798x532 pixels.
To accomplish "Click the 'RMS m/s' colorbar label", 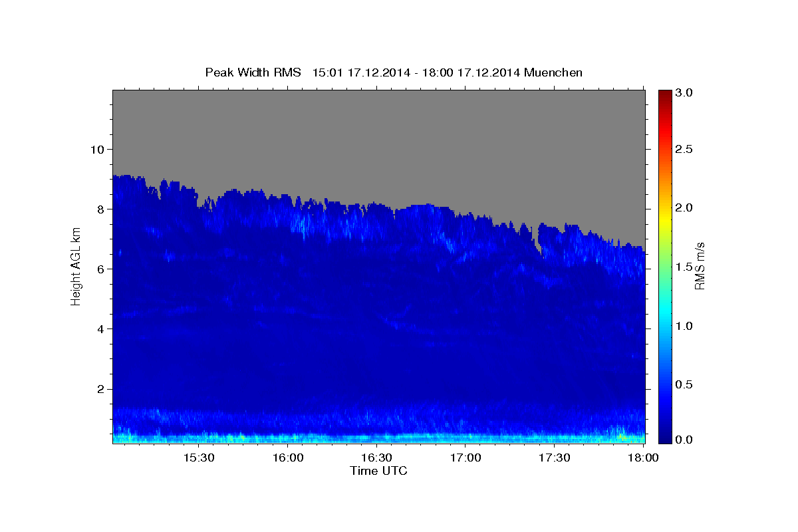I will click(699, 266).
